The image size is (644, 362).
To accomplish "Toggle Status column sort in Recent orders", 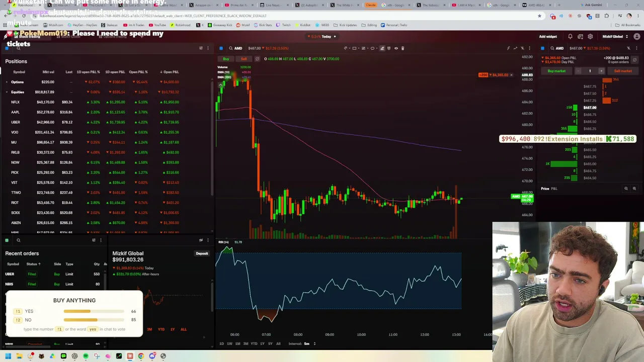I will [x=34, y=264].
